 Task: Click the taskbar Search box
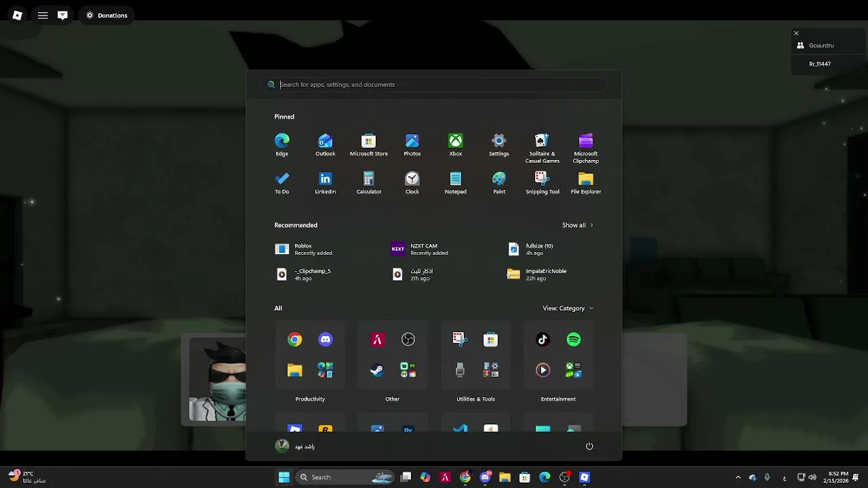click(346, 477)
